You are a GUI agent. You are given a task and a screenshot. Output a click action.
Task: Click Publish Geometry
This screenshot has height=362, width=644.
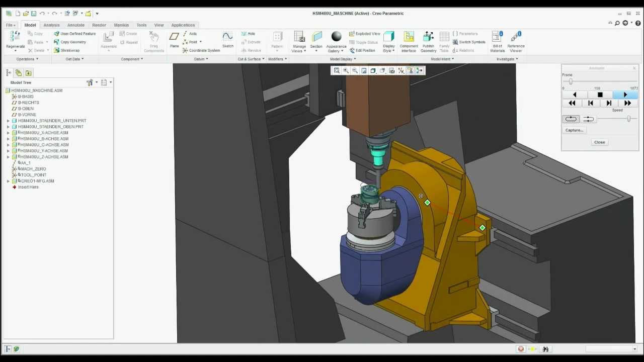click(x=428, y=41)
